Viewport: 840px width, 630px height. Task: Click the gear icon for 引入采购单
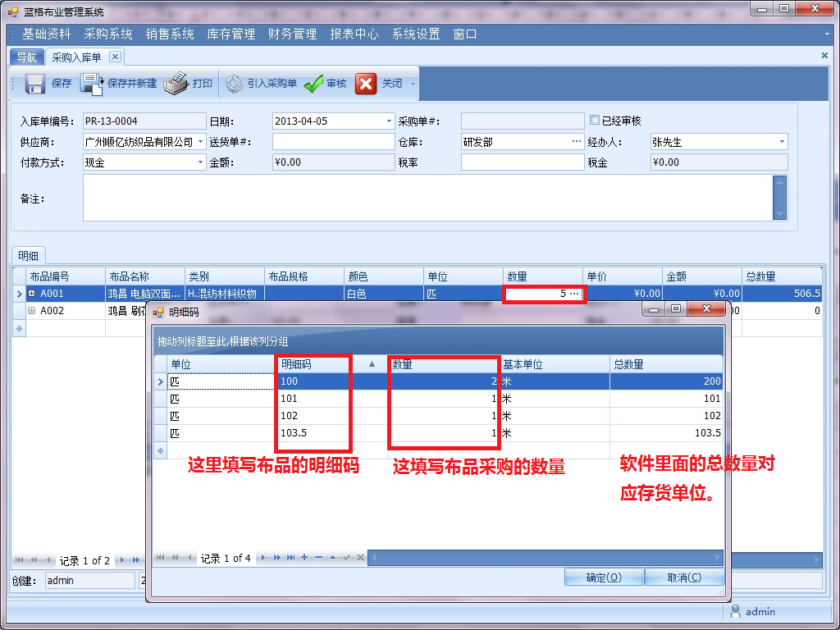point(234,84)
